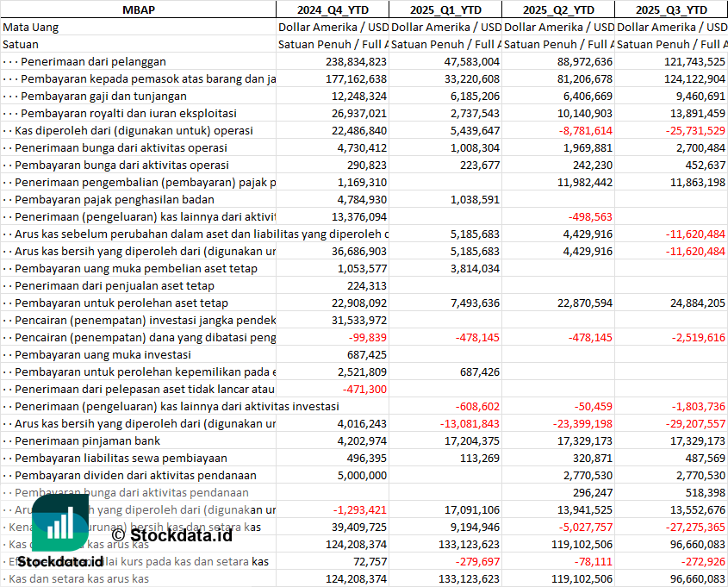
Task: Select Pembayaran pajak penghasilan badan label
Action: 115,199
